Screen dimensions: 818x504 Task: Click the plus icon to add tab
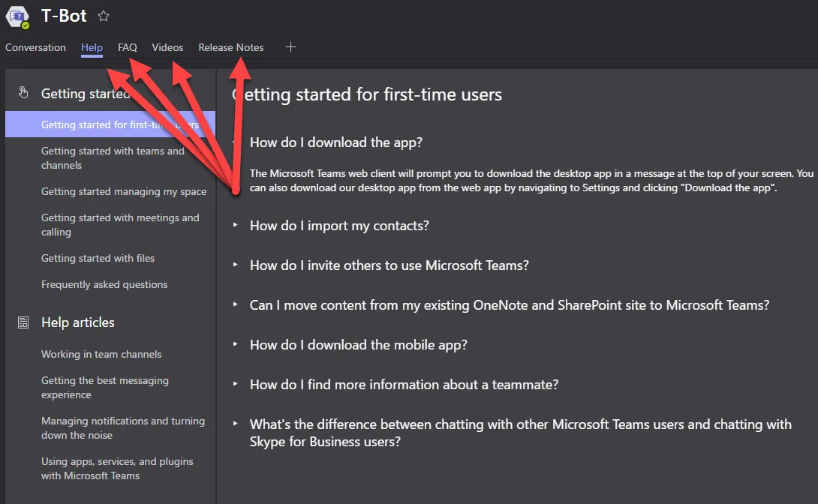[291, 47]
